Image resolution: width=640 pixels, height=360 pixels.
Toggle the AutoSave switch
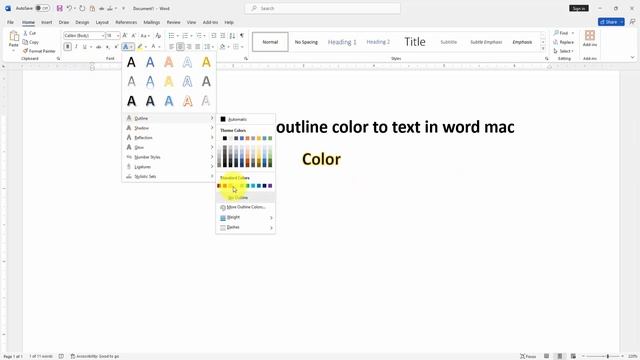[42, 8]
